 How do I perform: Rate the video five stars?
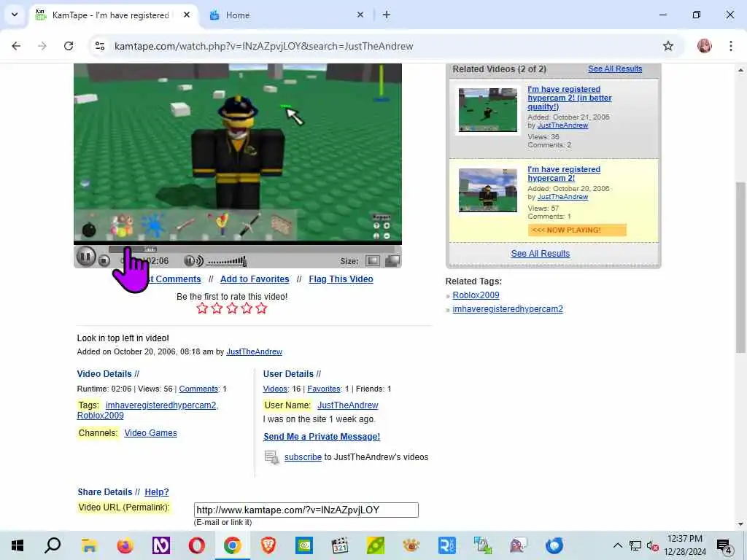point(261,308)
